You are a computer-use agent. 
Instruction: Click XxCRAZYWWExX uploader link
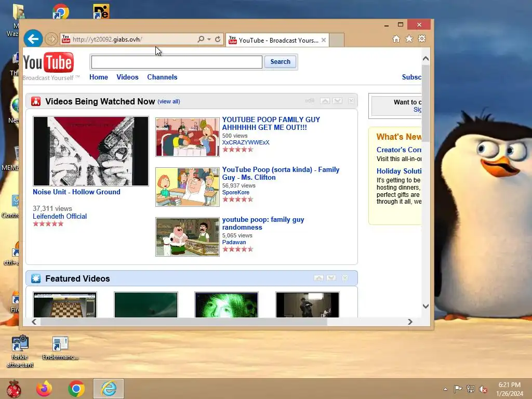point(246,142)
